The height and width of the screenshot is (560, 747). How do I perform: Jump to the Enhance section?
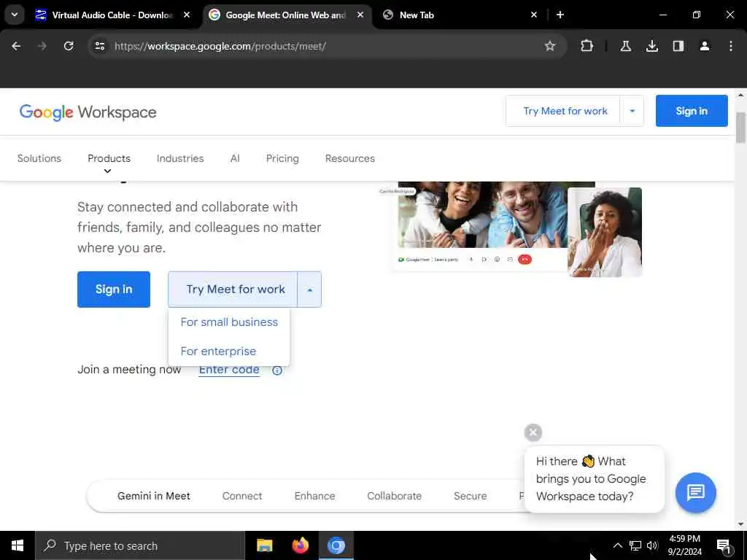tap(314, 496)
